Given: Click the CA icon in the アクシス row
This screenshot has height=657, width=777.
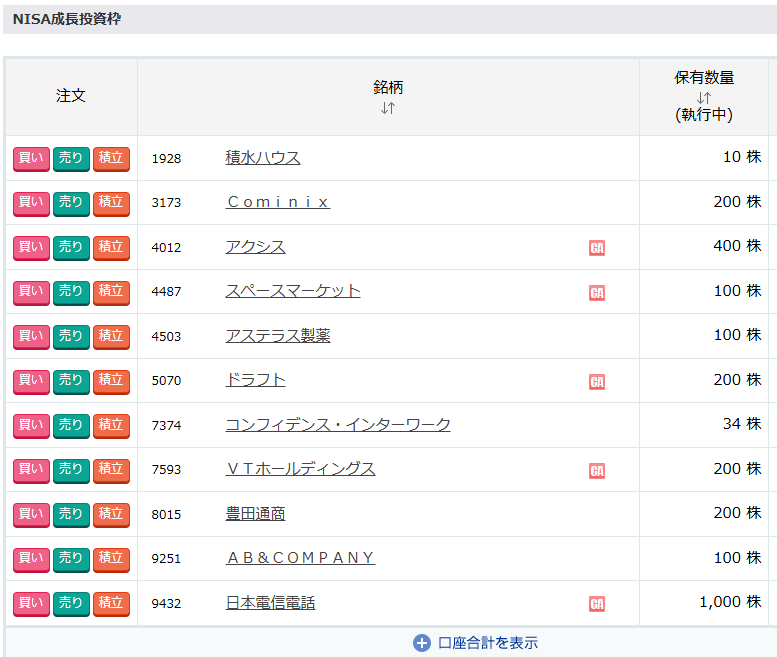Looking at the screenshot, I should coord(597,248).
